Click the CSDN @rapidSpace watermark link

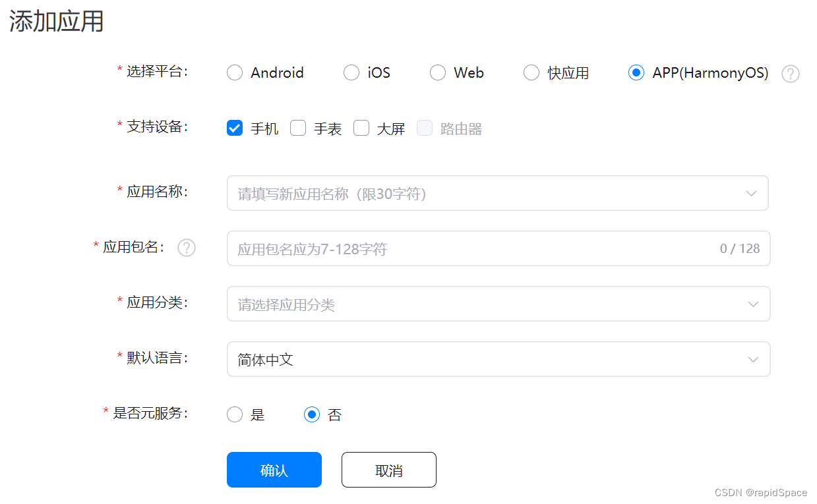[x=762, y=492]
